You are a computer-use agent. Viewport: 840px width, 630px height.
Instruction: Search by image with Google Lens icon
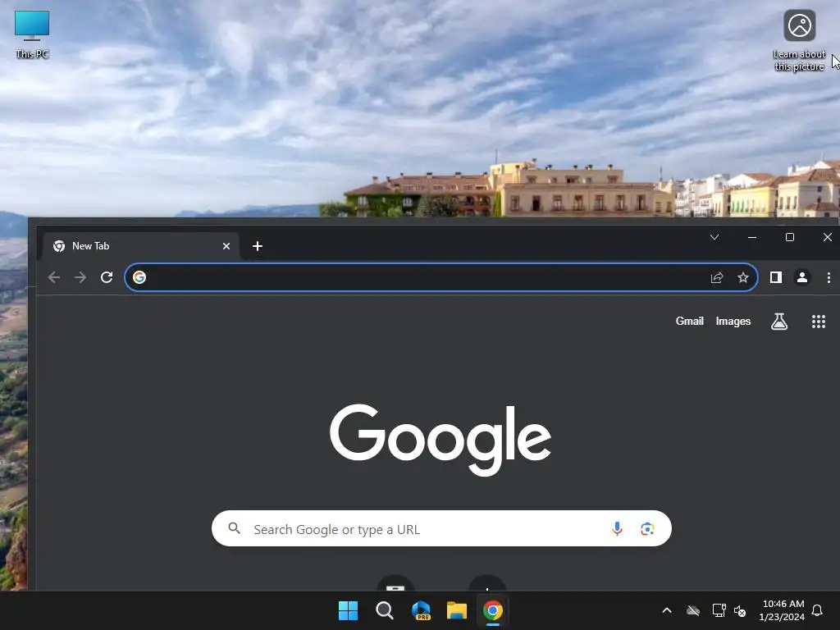(647, 529)
